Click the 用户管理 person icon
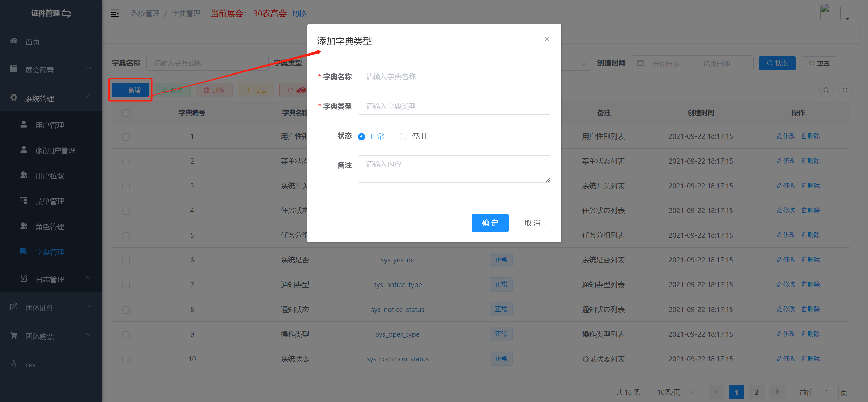 click(x=24, y=124)
